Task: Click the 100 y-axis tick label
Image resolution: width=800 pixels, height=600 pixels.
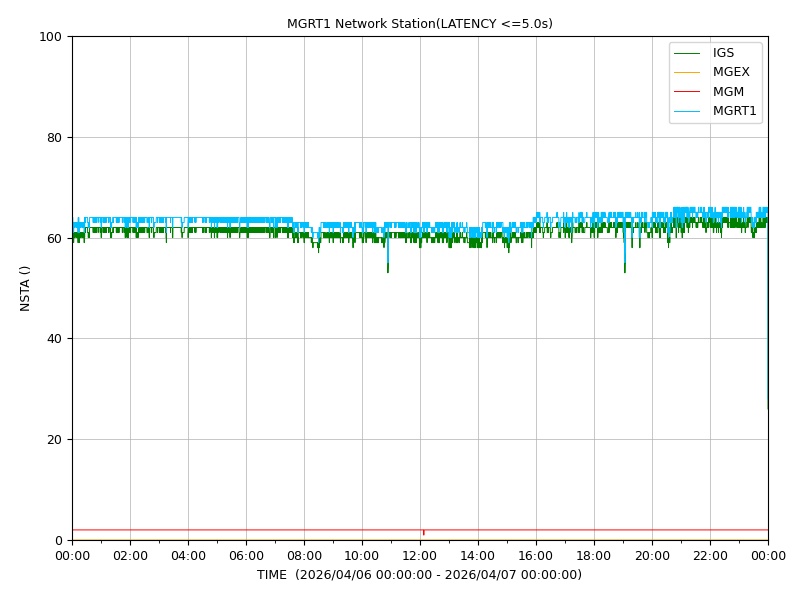Action: coord(51,37)
